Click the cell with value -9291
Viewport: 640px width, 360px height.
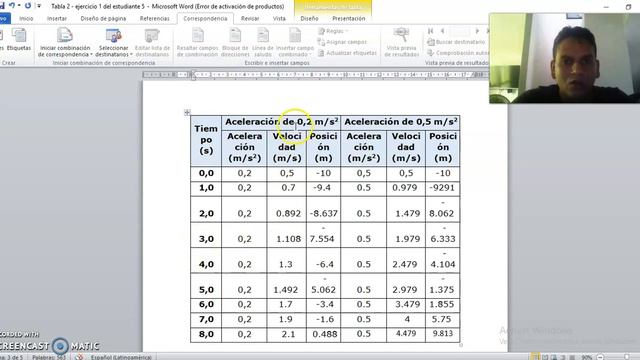pos(442,188)
